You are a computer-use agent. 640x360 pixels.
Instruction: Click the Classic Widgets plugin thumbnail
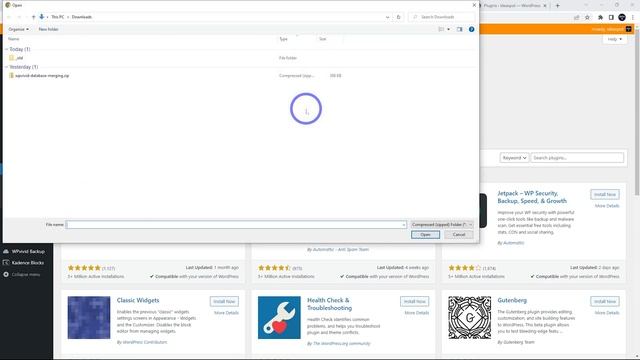pyautogui.click(x=89, y=318)
